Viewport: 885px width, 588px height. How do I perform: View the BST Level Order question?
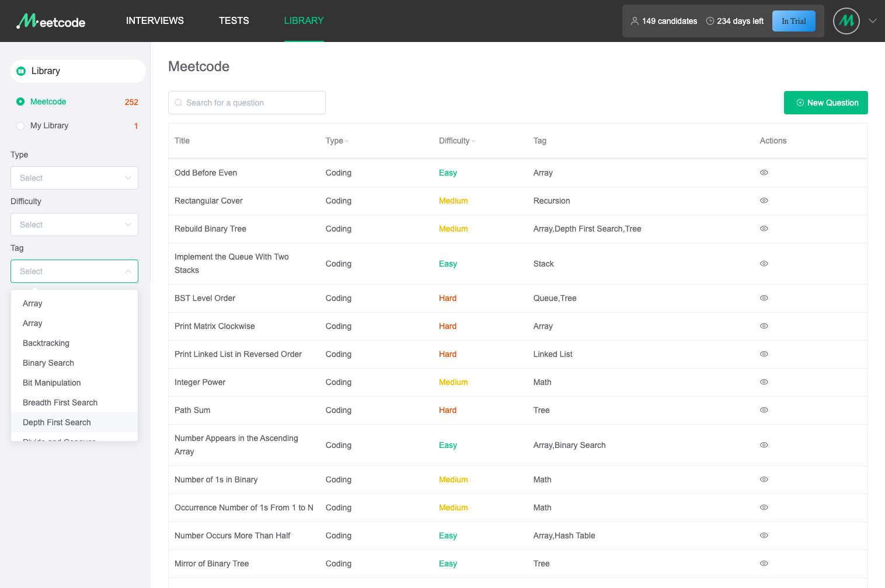coord(764,298)
